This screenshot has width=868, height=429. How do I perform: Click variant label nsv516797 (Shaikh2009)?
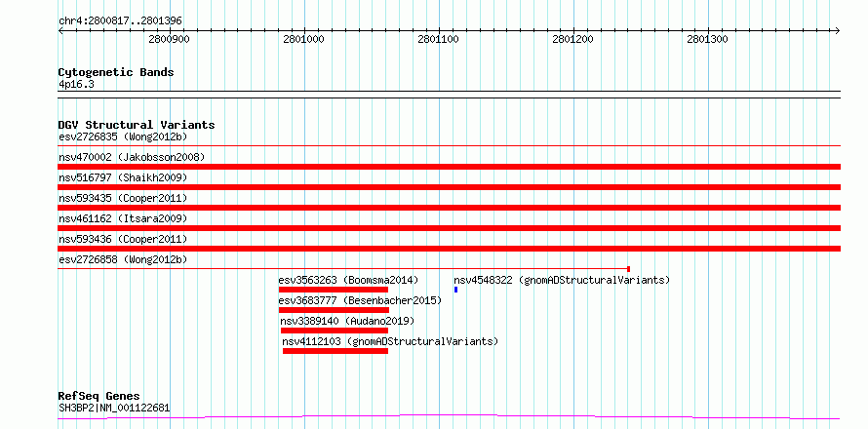(123, 177)
